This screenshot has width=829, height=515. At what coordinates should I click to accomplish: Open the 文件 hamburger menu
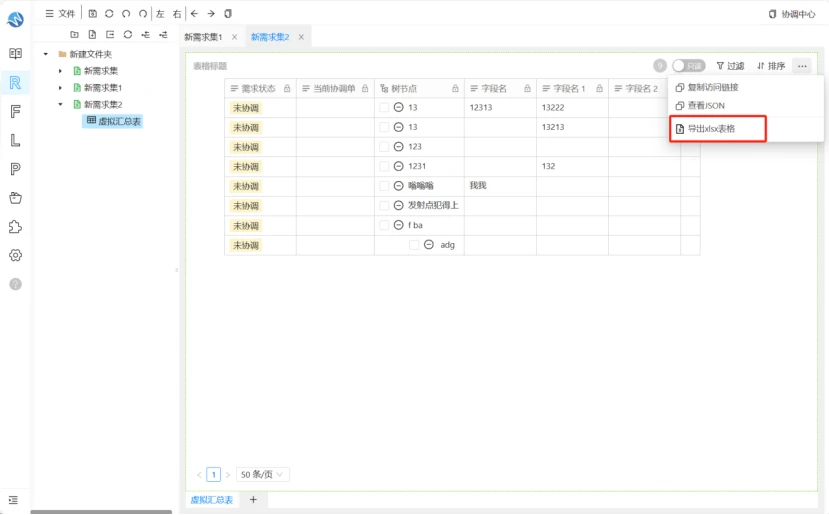pyautogui.click(x=60, y=13)
